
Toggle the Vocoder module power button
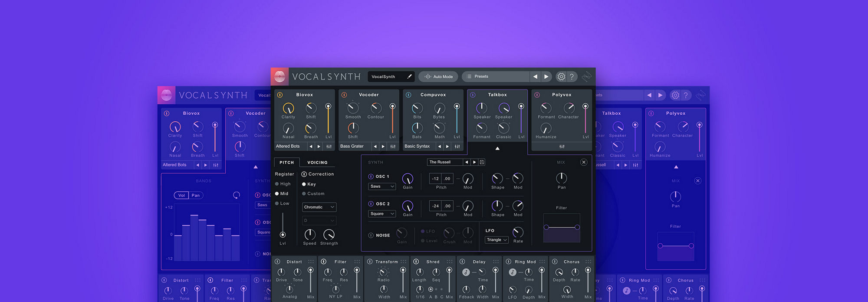click(x=344, y=95)
